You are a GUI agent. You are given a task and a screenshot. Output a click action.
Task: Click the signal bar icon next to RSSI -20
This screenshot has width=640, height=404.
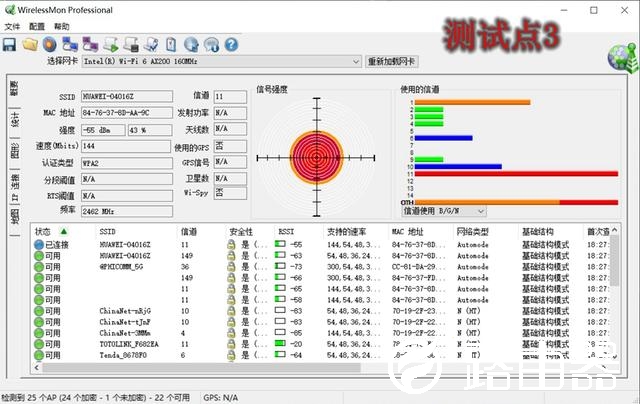280,344
